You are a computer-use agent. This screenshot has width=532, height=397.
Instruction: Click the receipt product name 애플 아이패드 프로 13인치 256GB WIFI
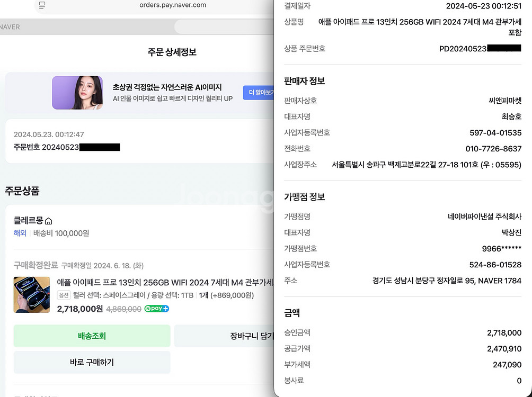coord(420,27)
